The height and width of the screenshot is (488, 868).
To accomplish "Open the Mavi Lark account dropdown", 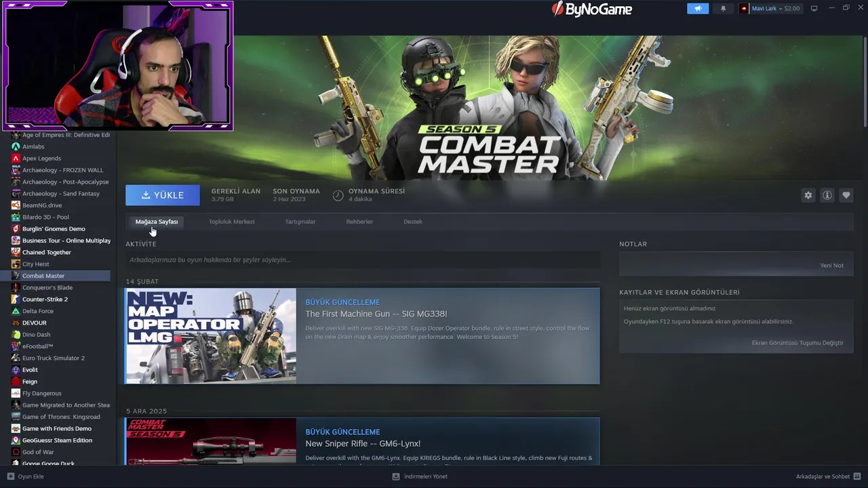I will [x=770, y=8].
